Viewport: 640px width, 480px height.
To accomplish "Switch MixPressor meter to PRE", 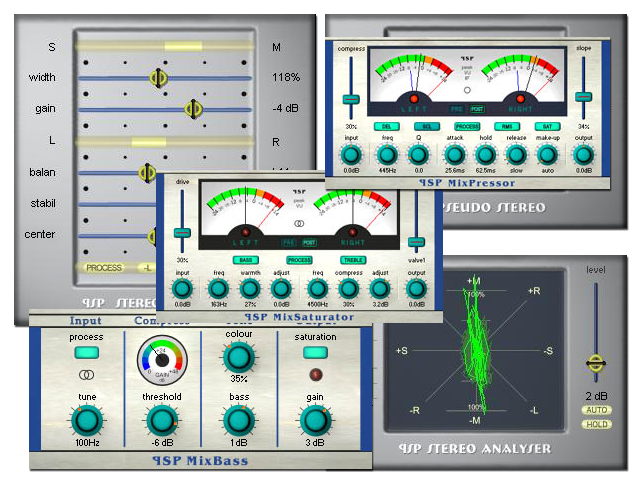I will [x=457, y=109].
